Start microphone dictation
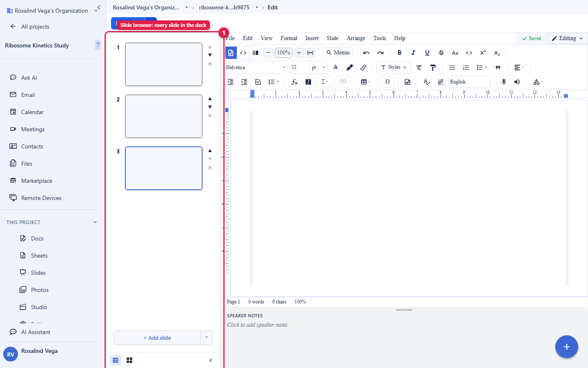The width and height of the screenshot is (588, 368). point(504,82)
